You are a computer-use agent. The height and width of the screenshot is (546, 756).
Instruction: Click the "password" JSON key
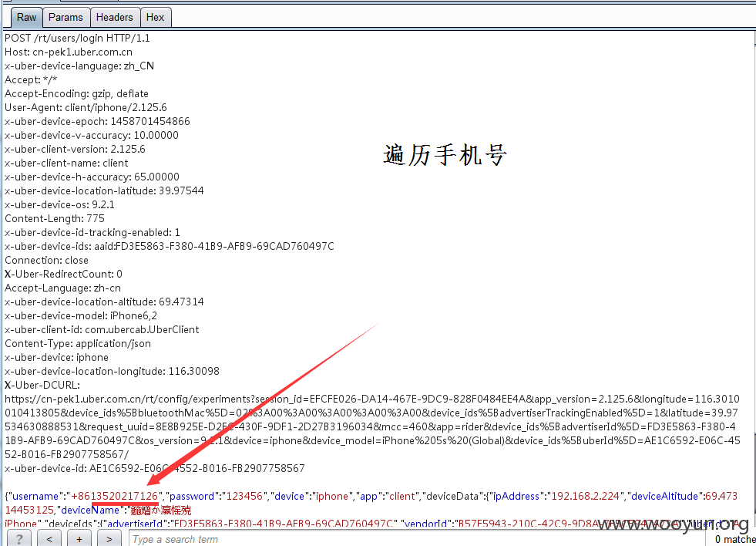coord(192,497)
